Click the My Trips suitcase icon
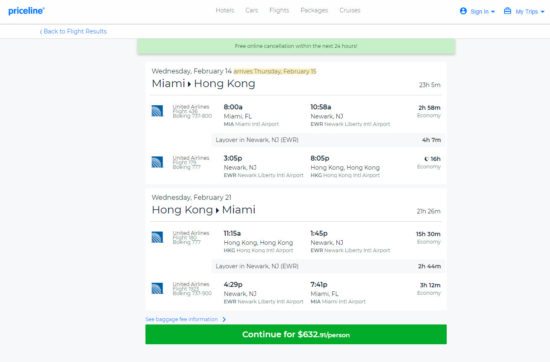The width and height of the screenshot is (550, 362). 507,11
